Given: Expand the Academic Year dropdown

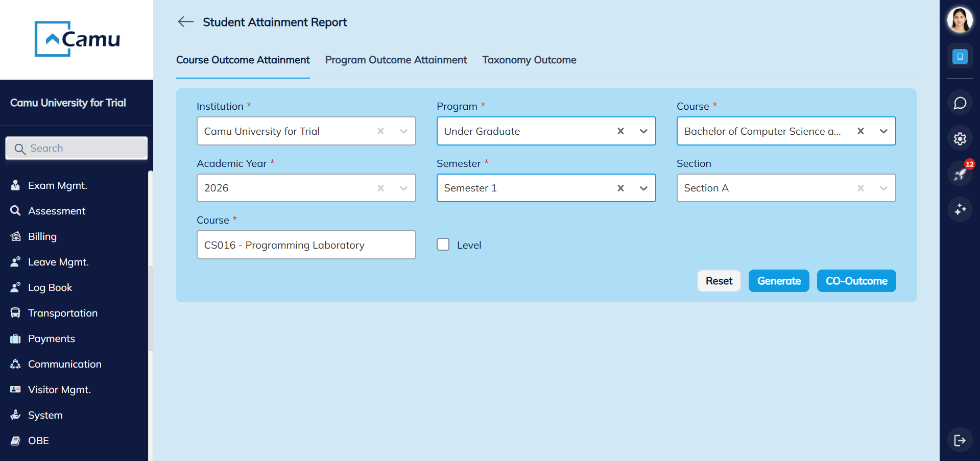Looking at the screenshot, I should click(x=403, y=187).
